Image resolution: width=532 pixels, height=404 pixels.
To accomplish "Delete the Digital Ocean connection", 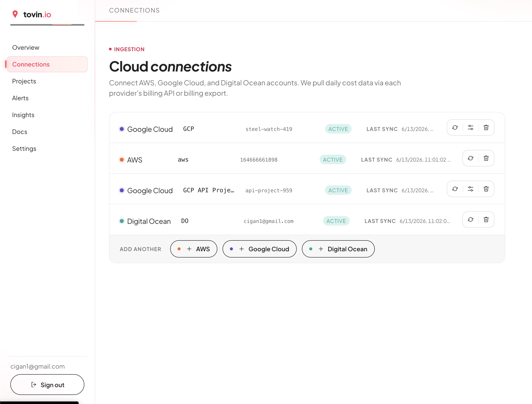I will coord(486,219).
